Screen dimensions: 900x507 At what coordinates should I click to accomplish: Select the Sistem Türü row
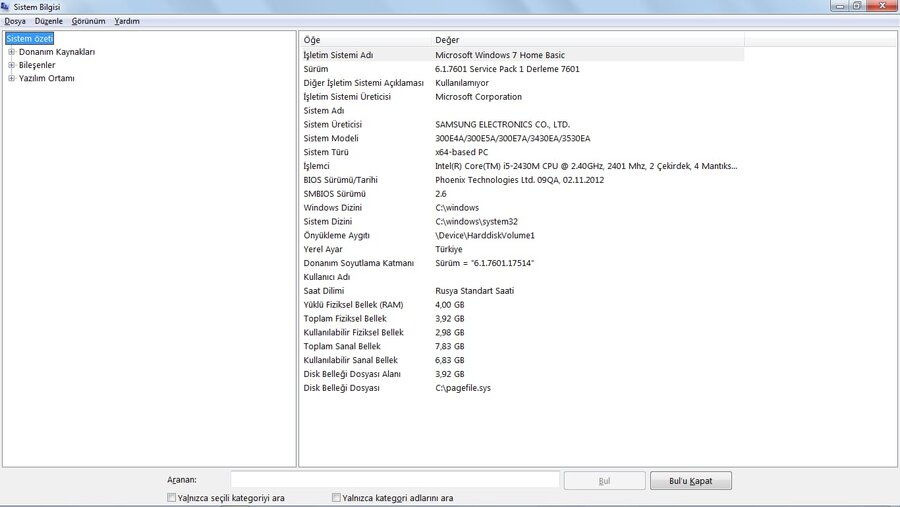522,152
